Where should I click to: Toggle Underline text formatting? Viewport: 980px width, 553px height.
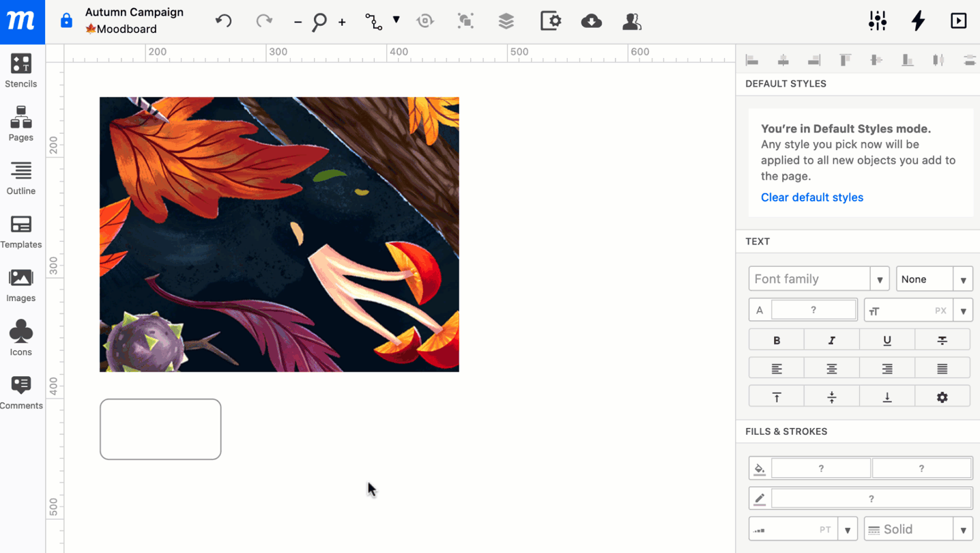tap(887, 340)
